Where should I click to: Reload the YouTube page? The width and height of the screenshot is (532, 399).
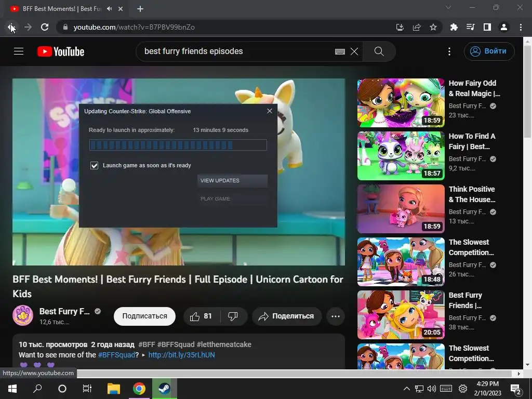pyautogui.click(x=45, y=27)
